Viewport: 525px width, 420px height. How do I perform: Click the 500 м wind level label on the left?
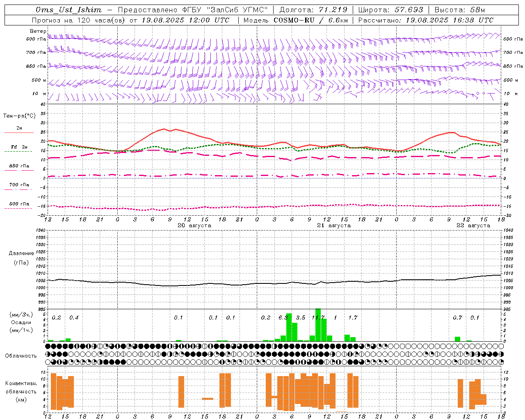coord(39,80)
